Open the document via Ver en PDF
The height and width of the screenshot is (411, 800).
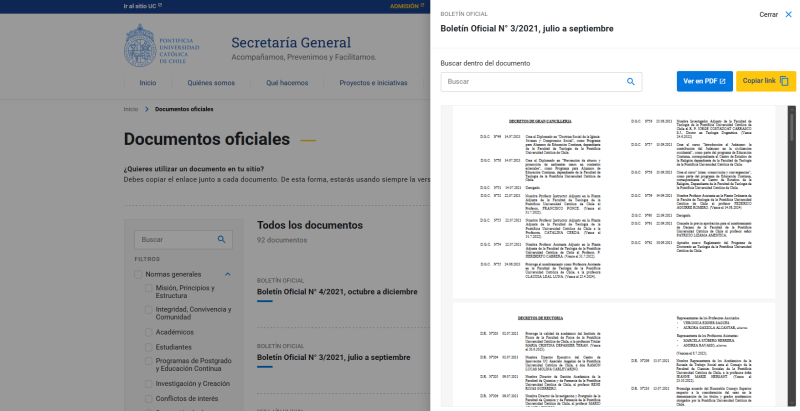click(x=705, y=81)
